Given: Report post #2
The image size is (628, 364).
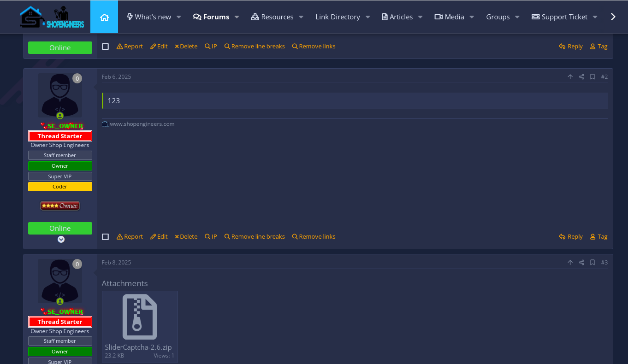Looking at the screenshot, I should coord(130,237).
